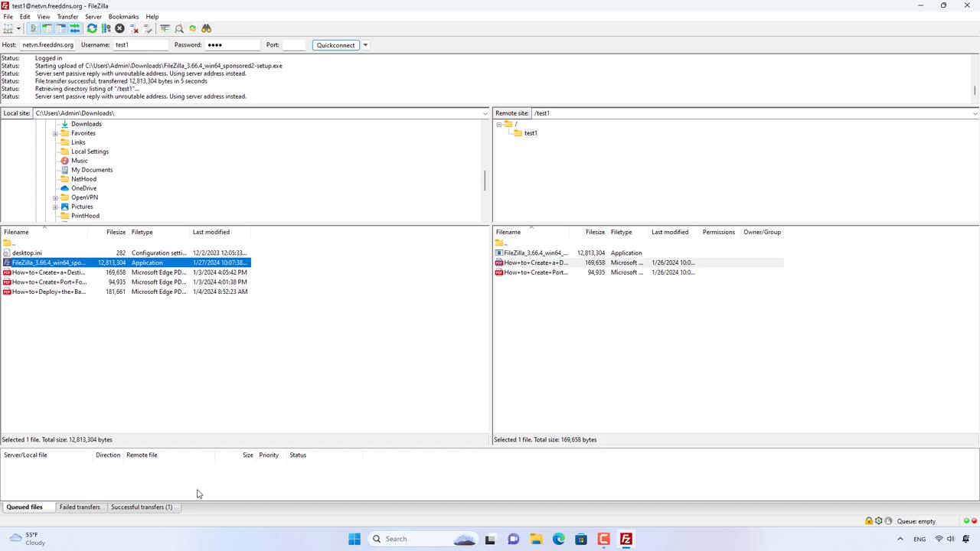The image size is (980, 551).
Task: Switch to the Failed transfers tab
Action: pos(80,507)
